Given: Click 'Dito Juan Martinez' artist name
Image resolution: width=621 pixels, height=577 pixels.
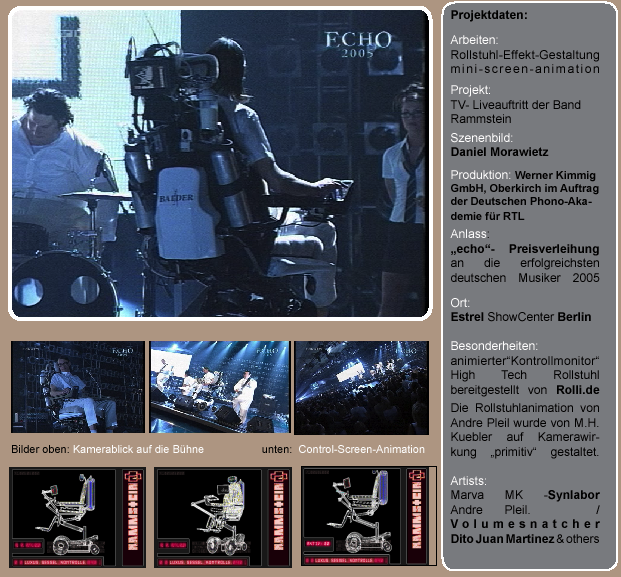Looking at the screenshot, I should [502, 539].
